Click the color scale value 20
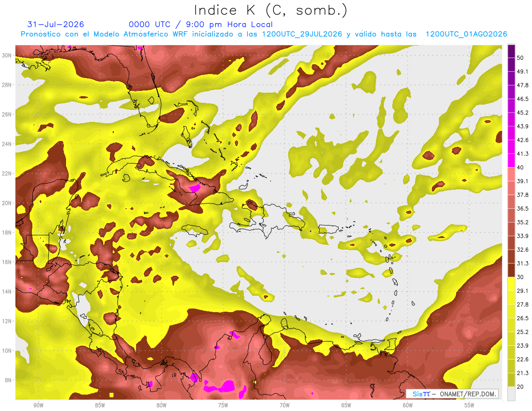The height and width of the screenshot is (411, 532). (520, 387)
